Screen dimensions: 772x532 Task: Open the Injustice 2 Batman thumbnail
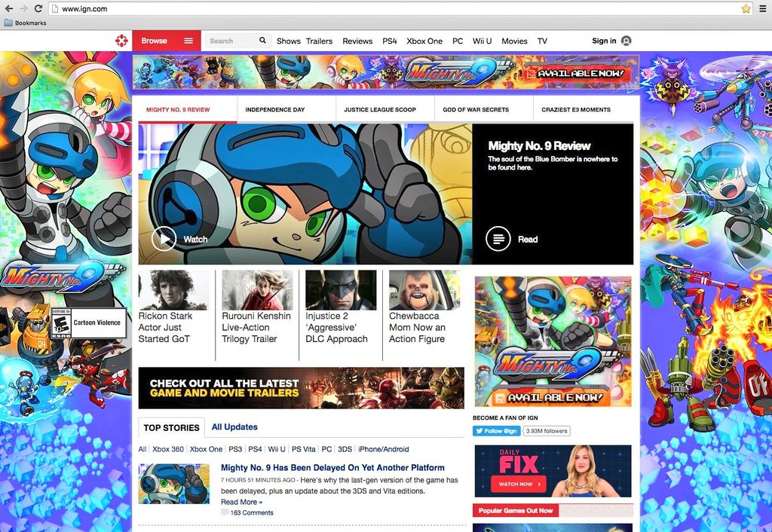(341, 290)
